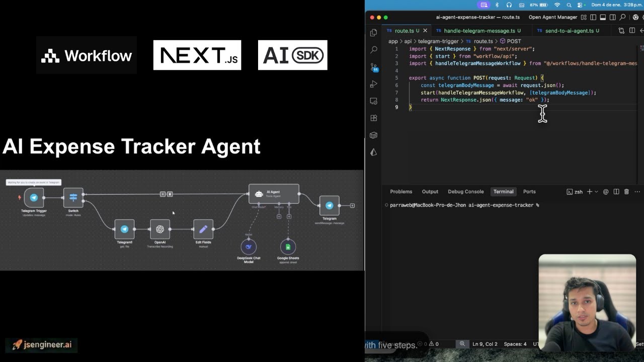Select the Telegram1 get file node
The width and height of the screenshot is (644, 362).
[124, 229]
